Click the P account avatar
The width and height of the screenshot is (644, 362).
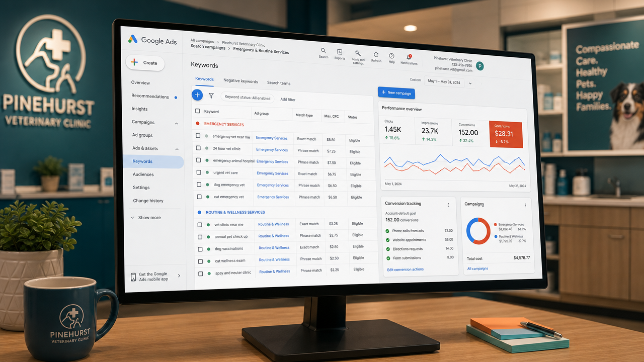(x=479, y=66)
